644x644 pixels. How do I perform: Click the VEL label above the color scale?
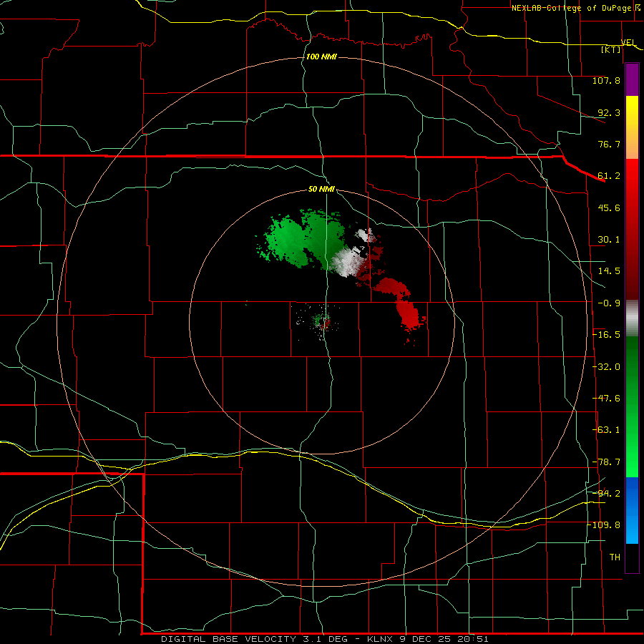point(628,42)
